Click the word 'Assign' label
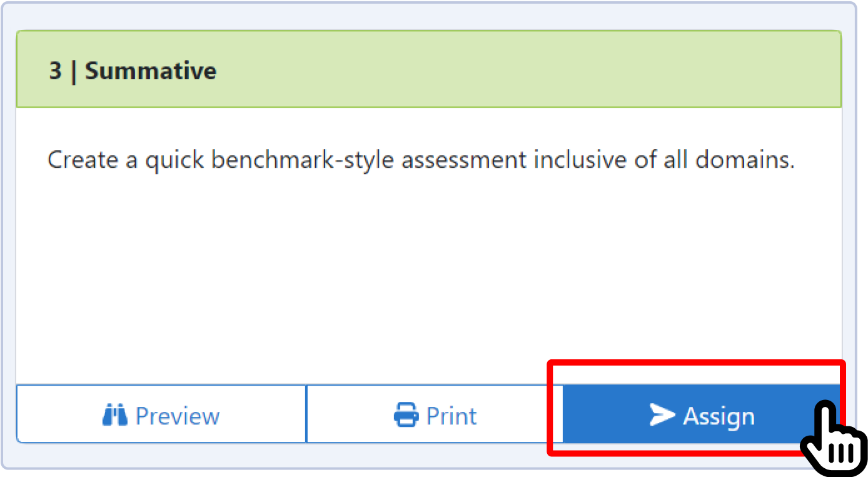 [x=719, y=416]
